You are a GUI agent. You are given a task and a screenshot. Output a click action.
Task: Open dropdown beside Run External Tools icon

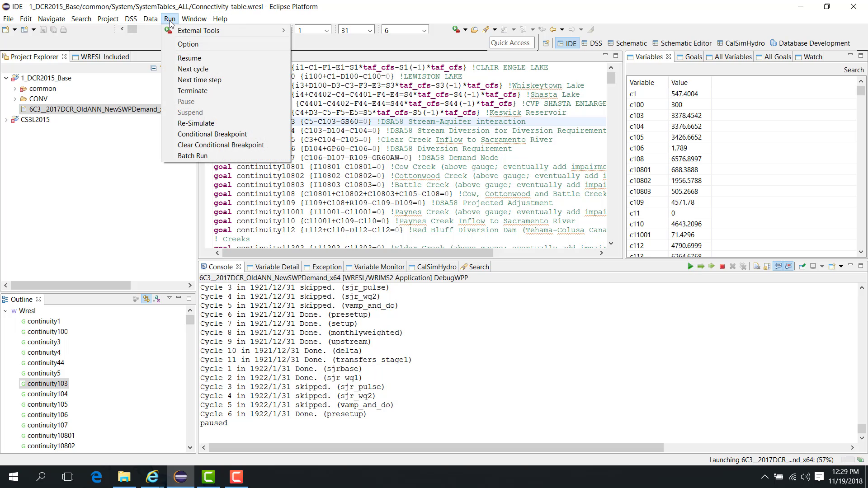(465, 30)
